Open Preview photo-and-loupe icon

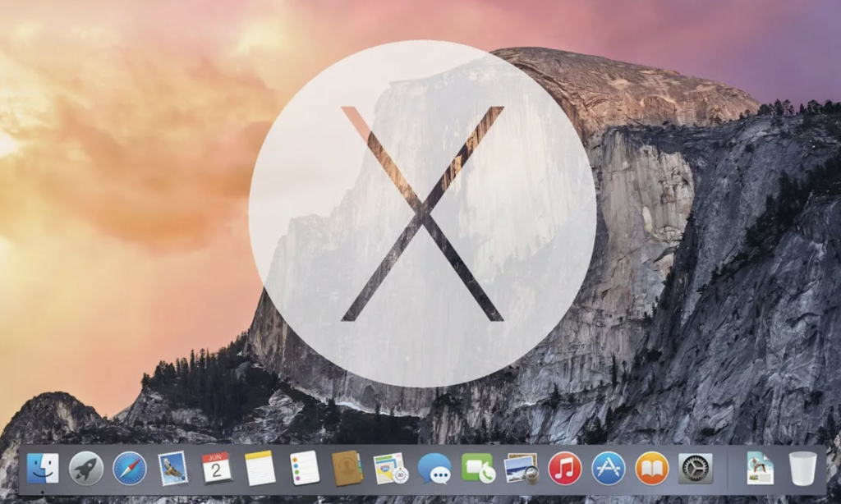tap(522, 468)
